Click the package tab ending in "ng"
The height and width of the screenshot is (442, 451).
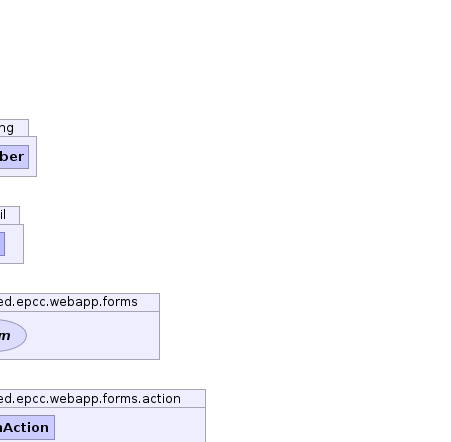(14, 128)
